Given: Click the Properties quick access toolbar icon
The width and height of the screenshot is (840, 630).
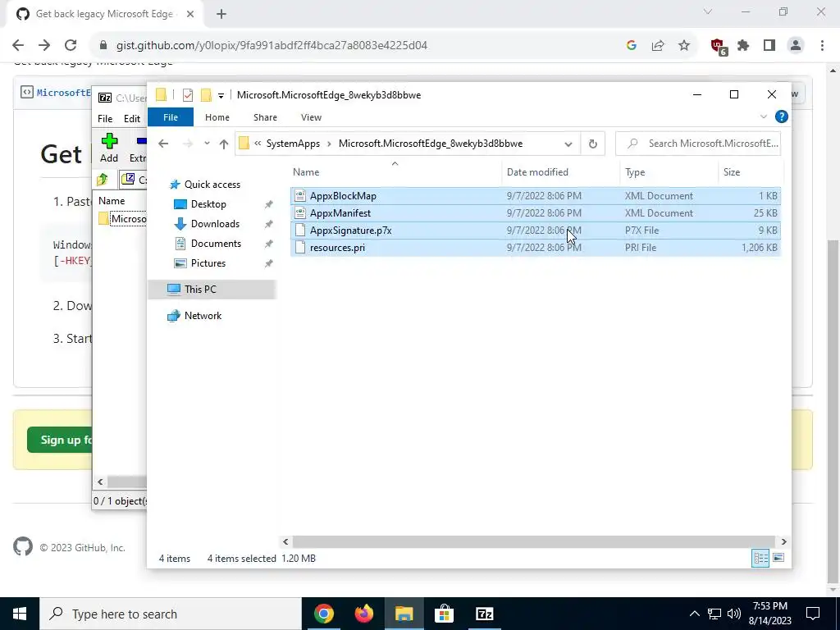Looking at the screenshot, I should (x=188, y=95).
